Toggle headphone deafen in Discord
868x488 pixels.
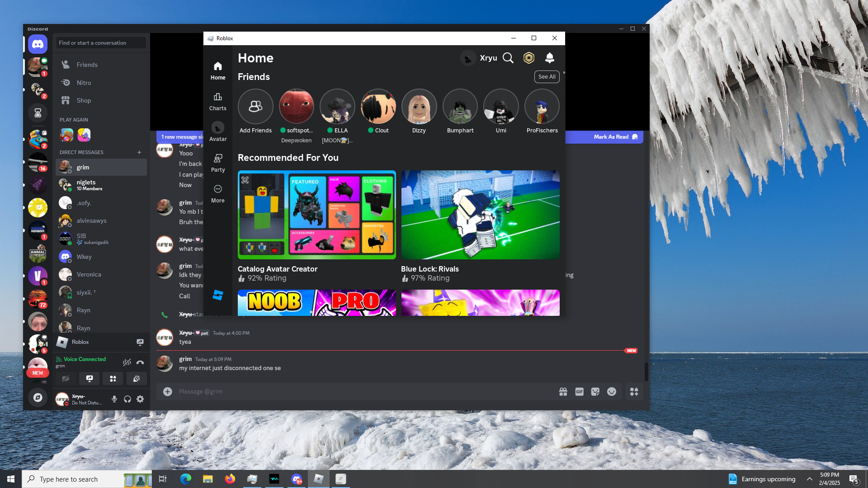point(127,399)
